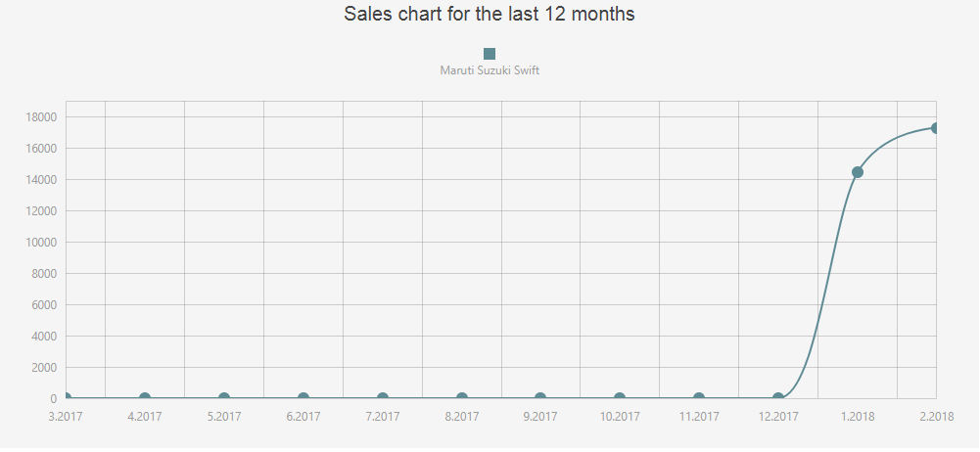980x452 pixels.
Task: Click the 10000 y-axis label
Action: coord(40,243)
